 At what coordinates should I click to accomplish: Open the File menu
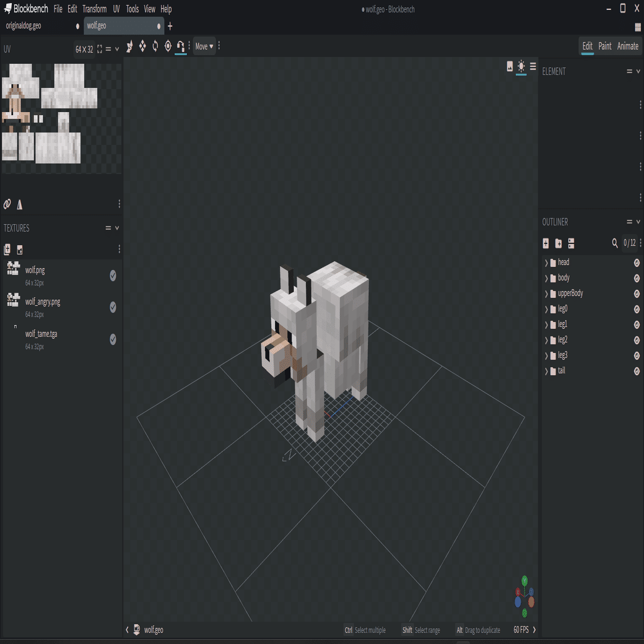(58, 9)
